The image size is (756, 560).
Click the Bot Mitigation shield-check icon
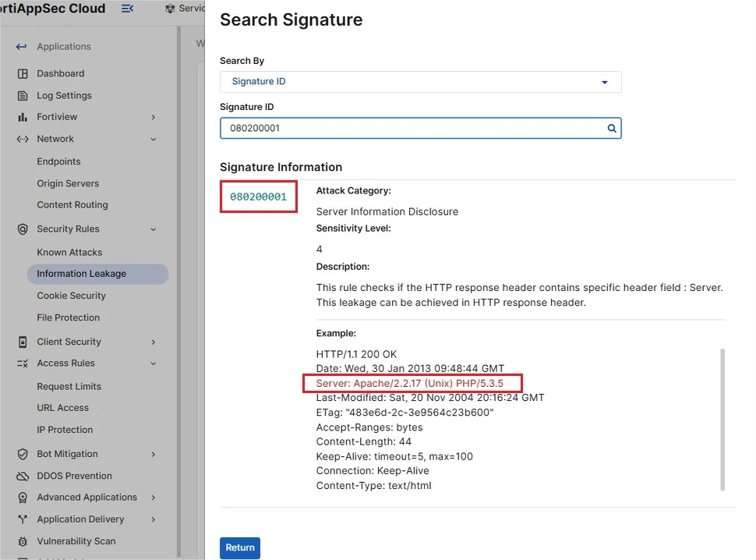[x=23, y=454]
